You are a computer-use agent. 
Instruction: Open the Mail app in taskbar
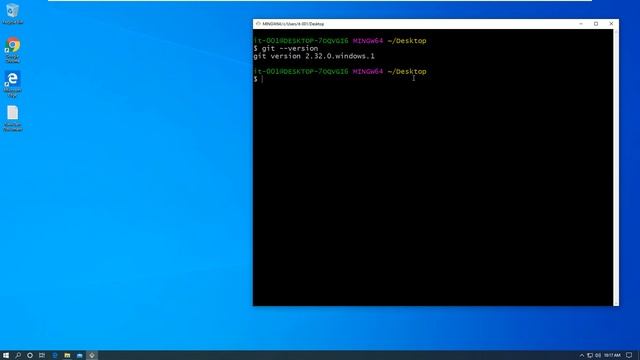(80, 356)
